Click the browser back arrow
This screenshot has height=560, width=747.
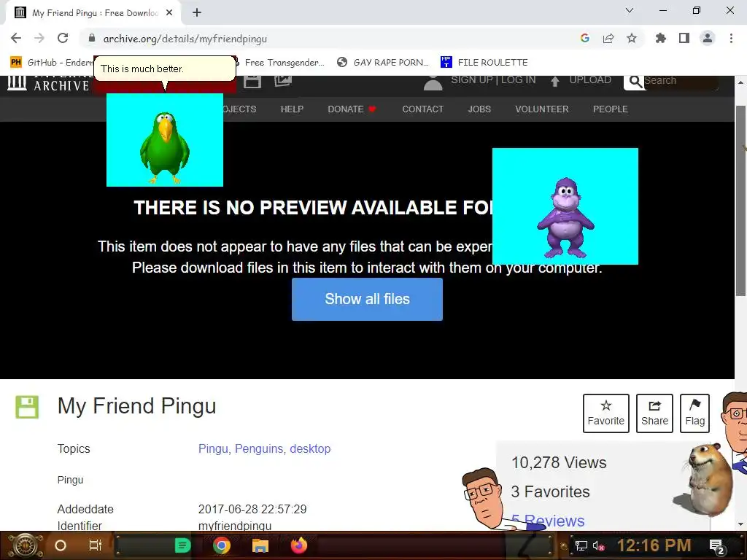16,38
